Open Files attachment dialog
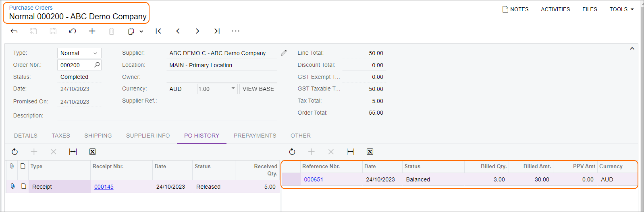 click(590, 9)
